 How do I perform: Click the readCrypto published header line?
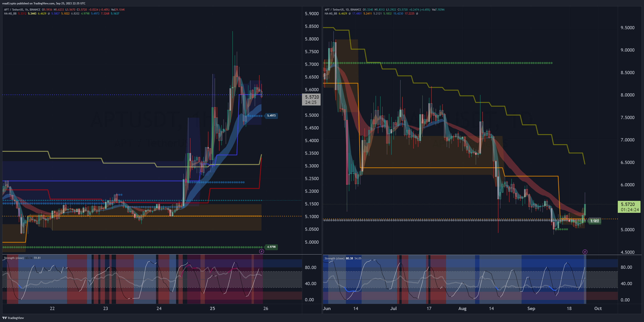tap(44, 3)
